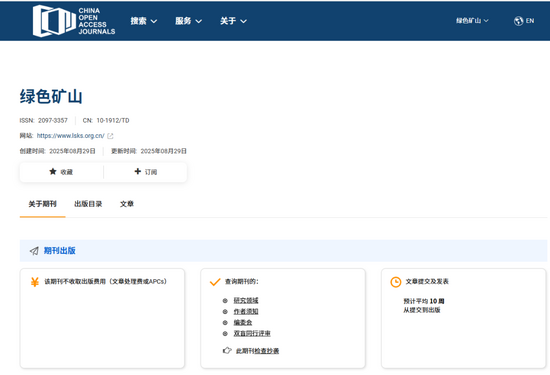Viewport: 550px width, 375px height.
Task: Click the globe language icon
Action: 518,21
